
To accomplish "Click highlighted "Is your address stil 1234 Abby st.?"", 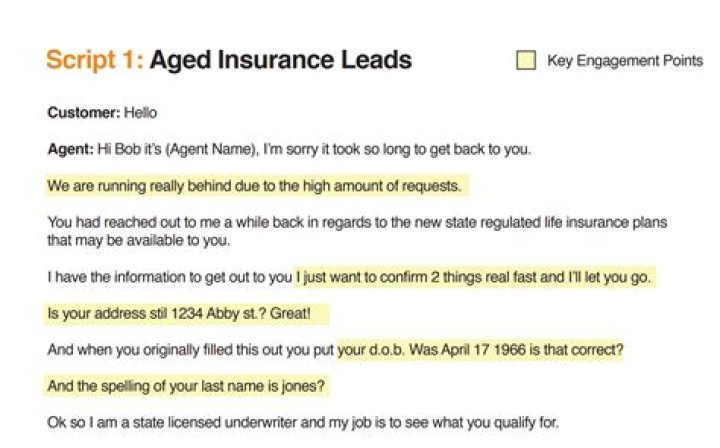I will click(162, 313).
